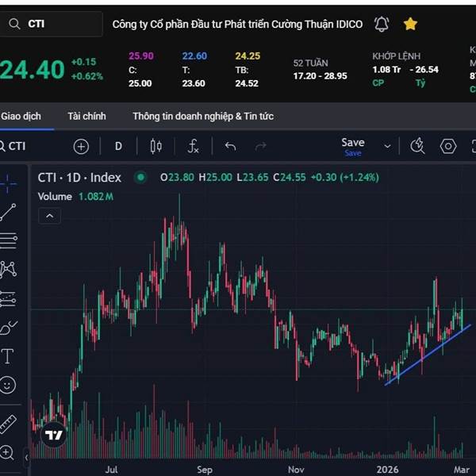This screenshot has height=476, width=476.
Task: Open Thông tin doanh nghiệp & Tin tức tab
Action: pos(203,117)
